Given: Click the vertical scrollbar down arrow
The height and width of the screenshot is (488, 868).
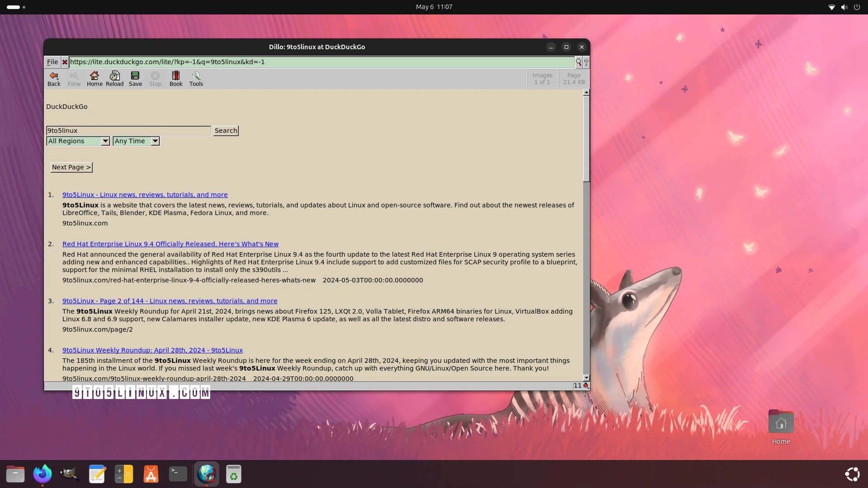Looking at the screenshot, I should (x=586, y=378).
